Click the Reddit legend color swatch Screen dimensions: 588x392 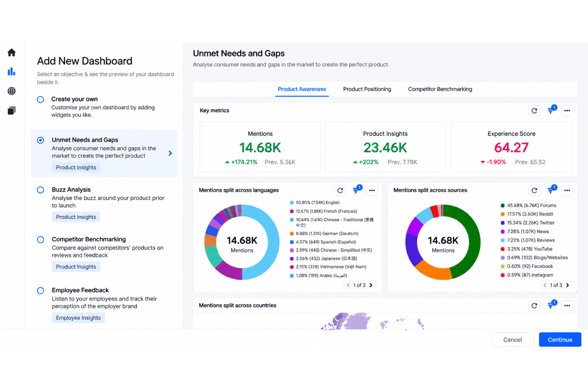503,214
